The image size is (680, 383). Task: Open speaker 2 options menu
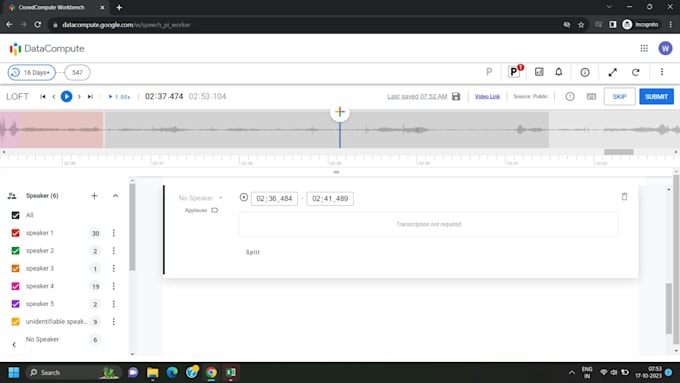tap(114, 251)
